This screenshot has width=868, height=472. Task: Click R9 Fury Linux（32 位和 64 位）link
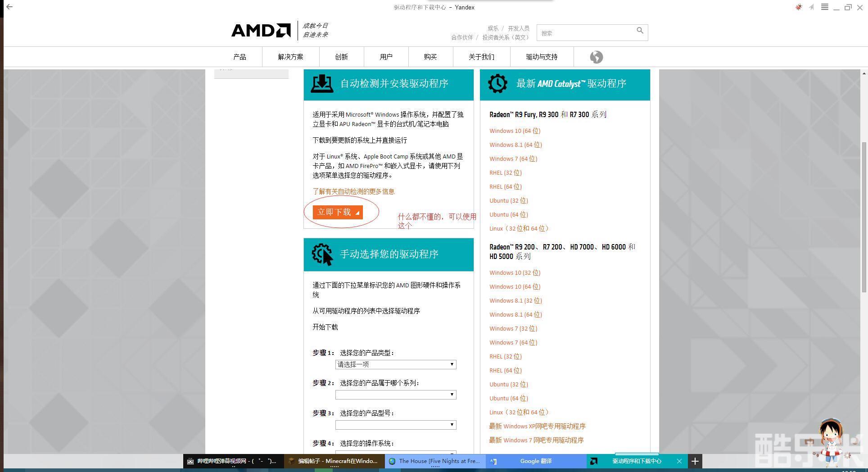(x=520, y=228)
